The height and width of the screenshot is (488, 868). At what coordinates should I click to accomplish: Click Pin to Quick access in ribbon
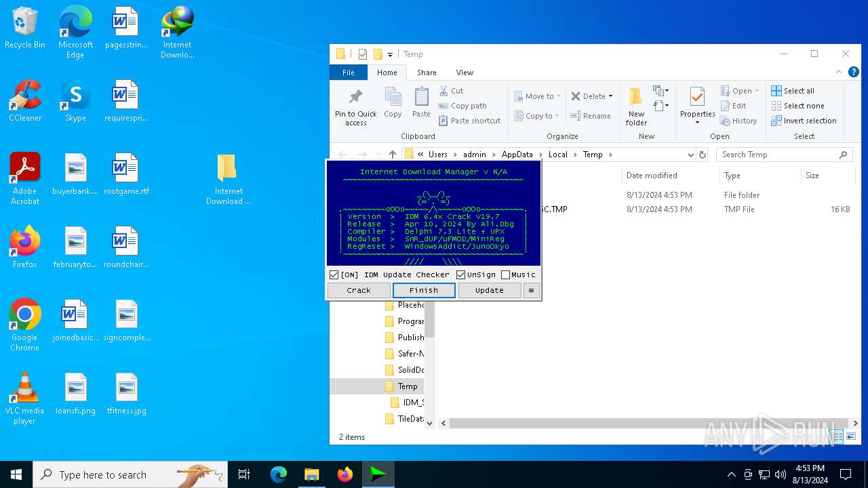(355, 107)
